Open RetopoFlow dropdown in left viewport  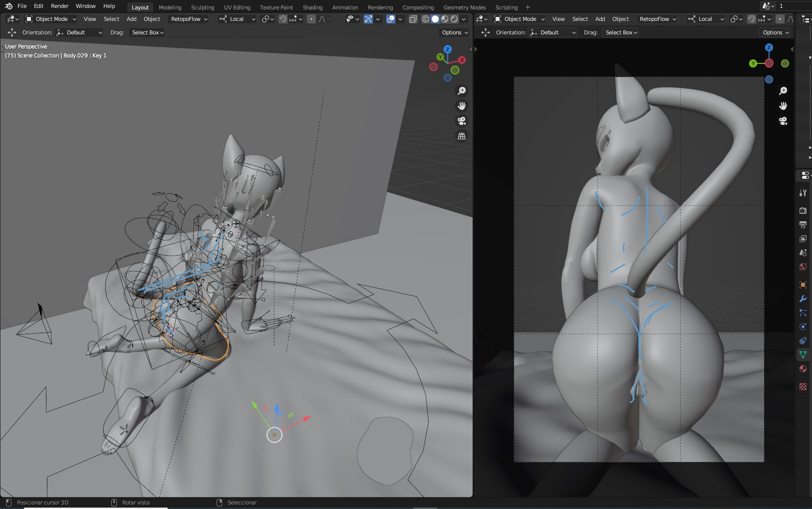pos(189,19)
